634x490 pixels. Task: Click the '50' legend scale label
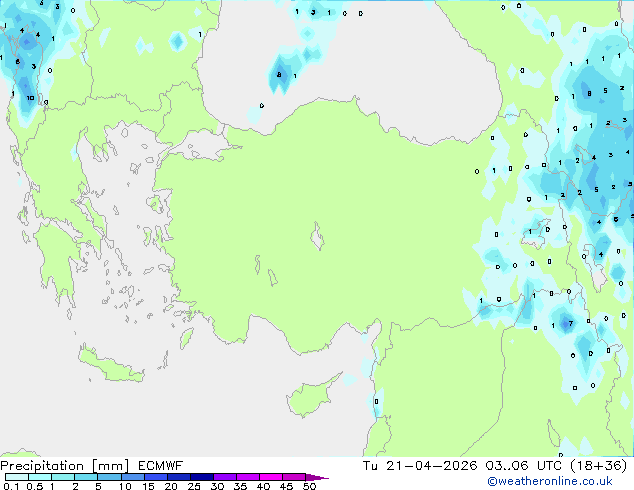[x=309, y=486]
